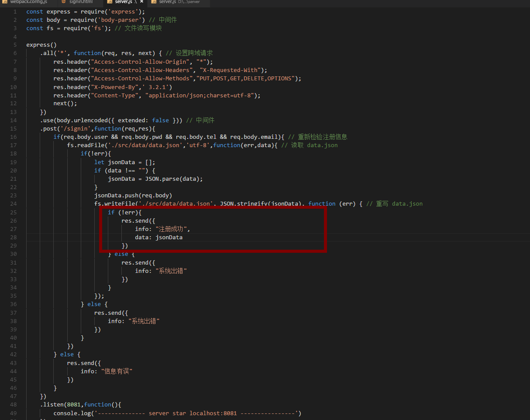Click line number 15 in the gutter
This screenshot has height=420, width=530.
14,128
